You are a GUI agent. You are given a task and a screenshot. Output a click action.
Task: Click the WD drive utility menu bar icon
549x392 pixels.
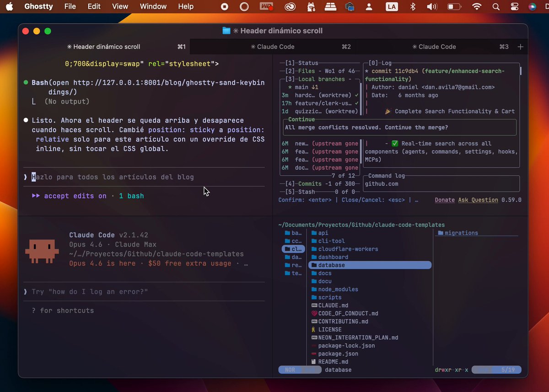[x=266, y=6]
